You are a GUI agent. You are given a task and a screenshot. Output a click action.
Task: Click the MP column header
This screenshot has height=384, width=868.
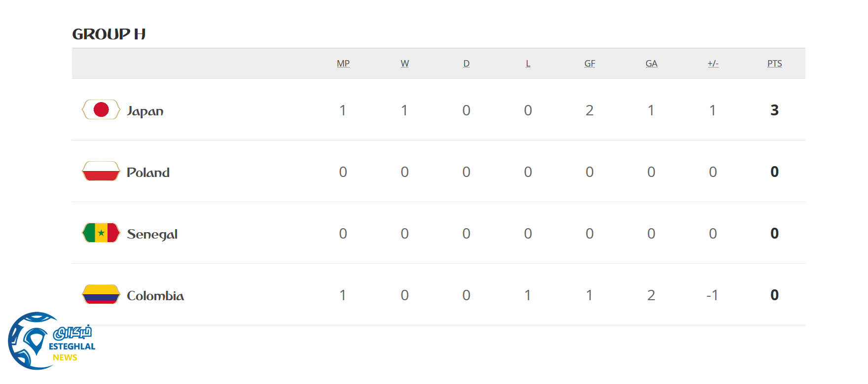tap(343, 64)
